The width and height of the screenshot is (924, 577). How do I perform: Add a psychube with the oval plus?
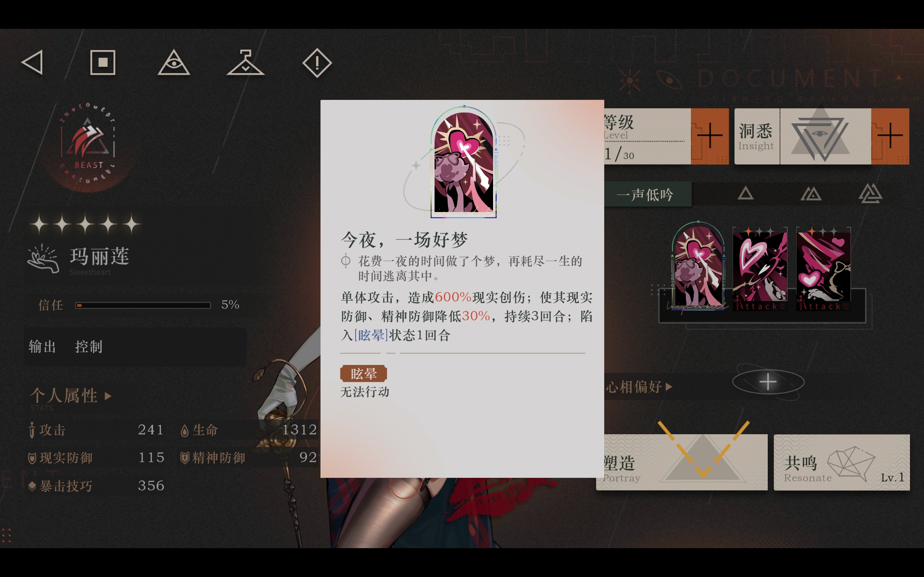pyautogui.click(x=768, y=382)
